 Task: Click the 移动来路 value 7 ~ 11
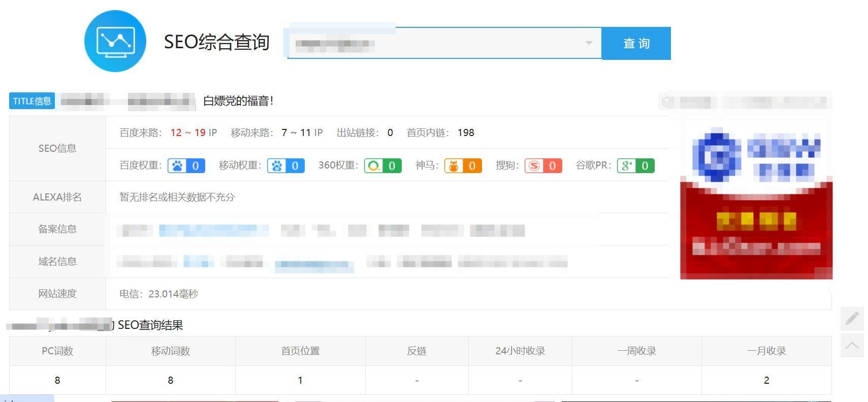(x=296, y=132)
